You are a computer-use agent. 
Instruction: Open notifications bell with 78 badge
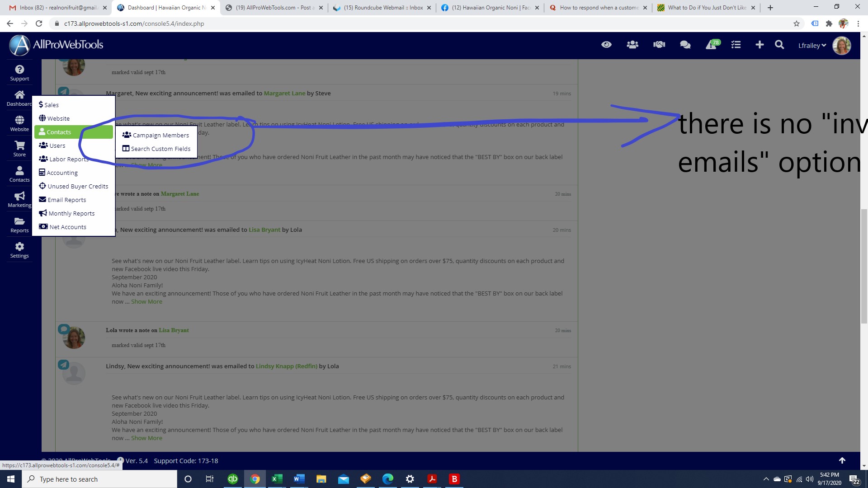point(712,45)
